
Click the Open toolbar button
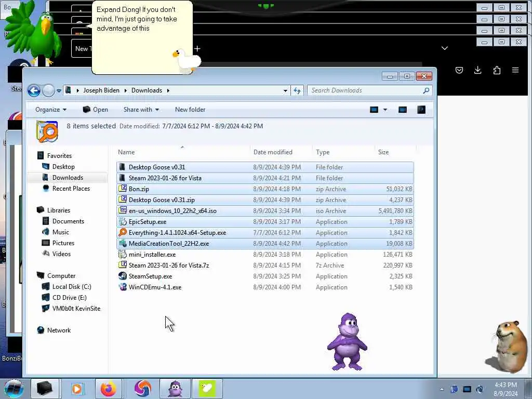pyautogui.click(x=96, y=110)
